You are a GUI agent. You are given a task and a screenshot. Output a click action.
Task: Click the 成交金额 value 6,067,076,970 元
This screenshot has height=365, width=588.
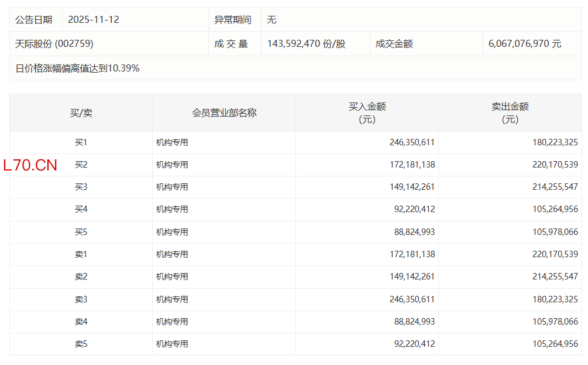click(525, 44)
